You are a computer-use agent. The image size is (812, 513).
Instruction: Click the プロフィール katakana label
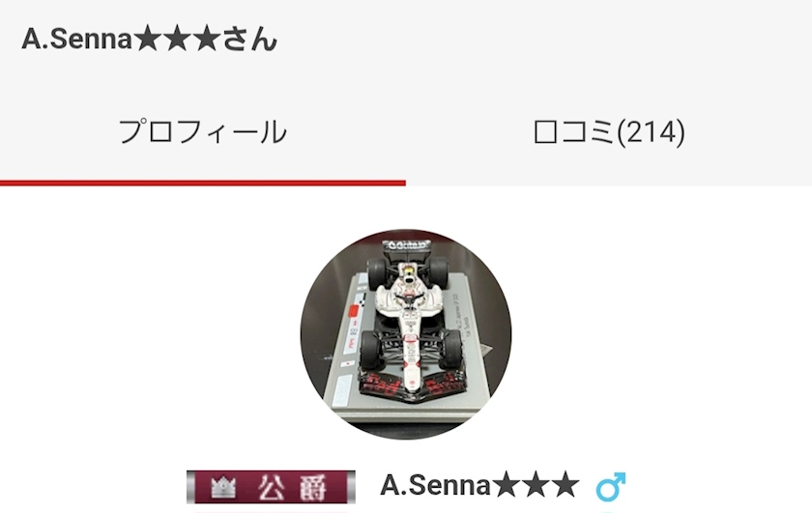202,132
